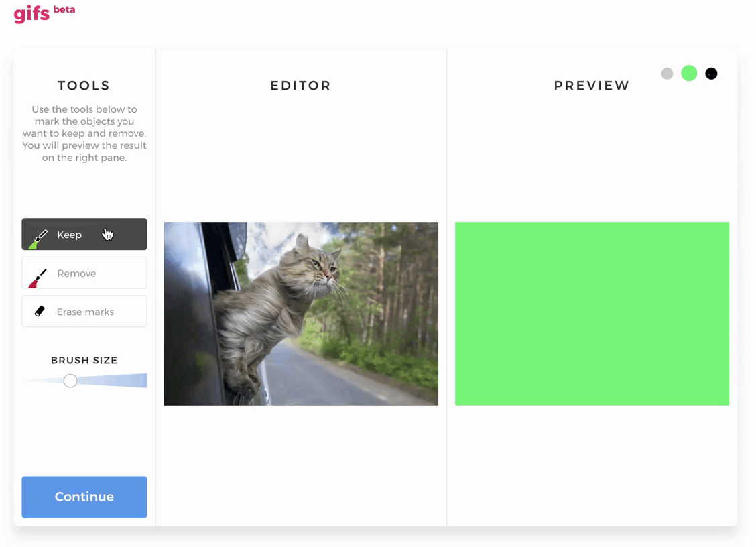The width and height of the screenshot is (756, 547).
Task: Open the gifs beta logo
Action: pyautogui.click(x=44, y=13)
